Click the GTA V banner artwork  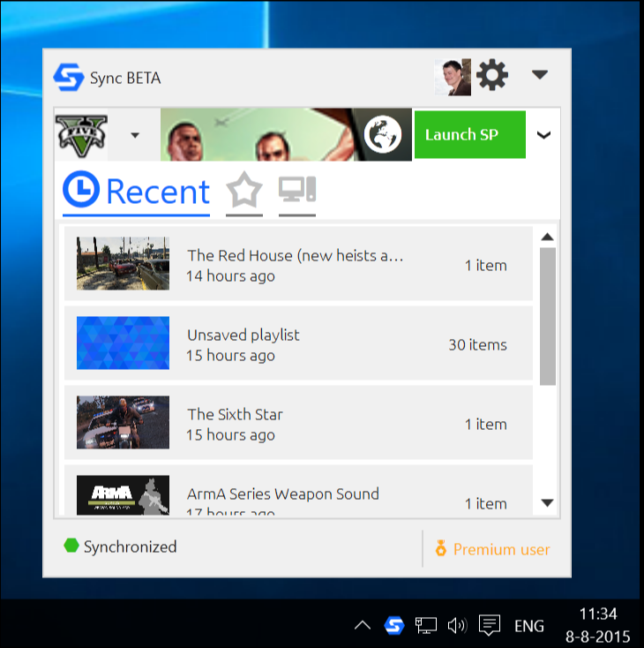(257, 134)
